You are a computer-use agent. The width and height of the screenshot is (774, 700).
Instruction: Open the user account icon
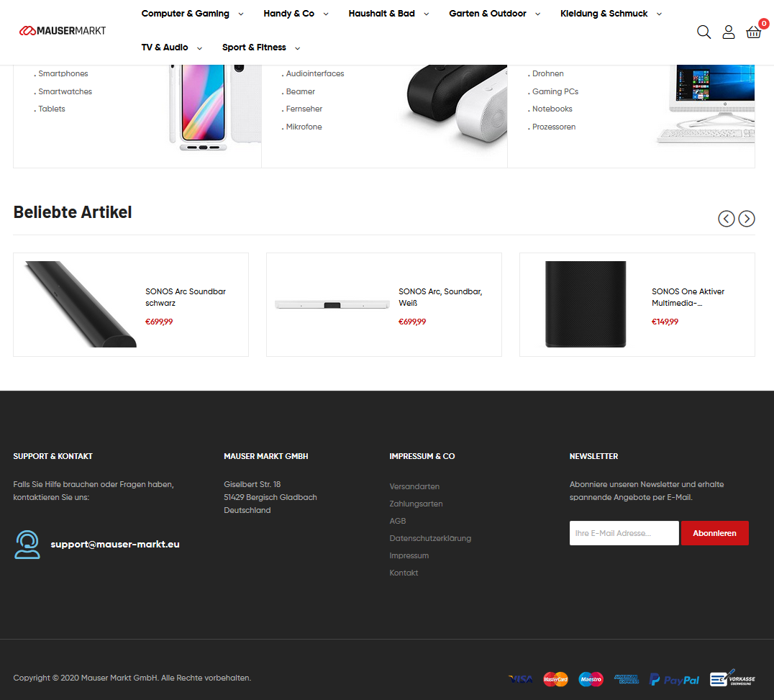(x=728, y=32)
